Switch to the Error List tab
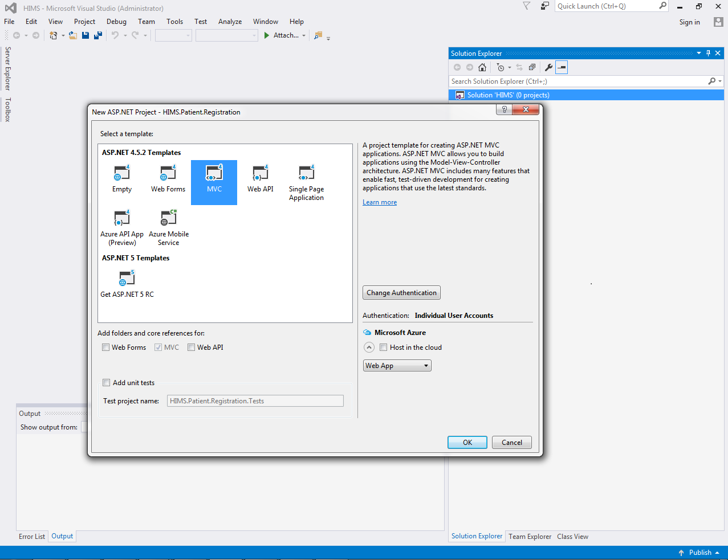728x560 pixels. click(x=32, y=537)
